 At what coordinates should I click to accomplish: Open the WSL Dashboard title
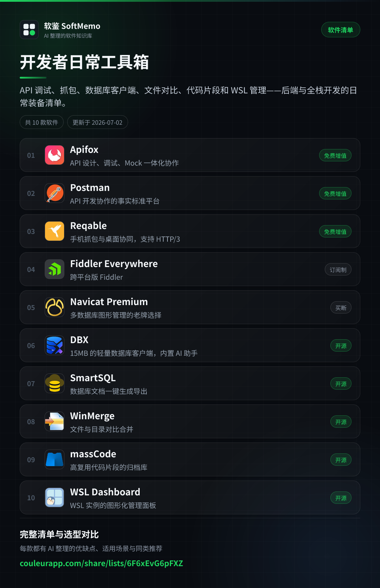pyautogui.click(x=105, y=492)
